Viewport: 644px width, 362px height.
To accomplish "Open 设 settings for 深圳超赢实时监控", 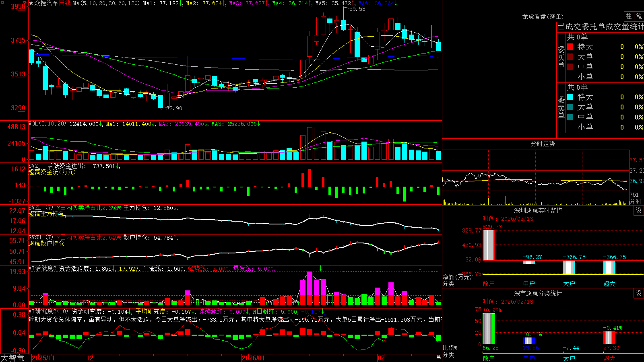I will (639, 210).
